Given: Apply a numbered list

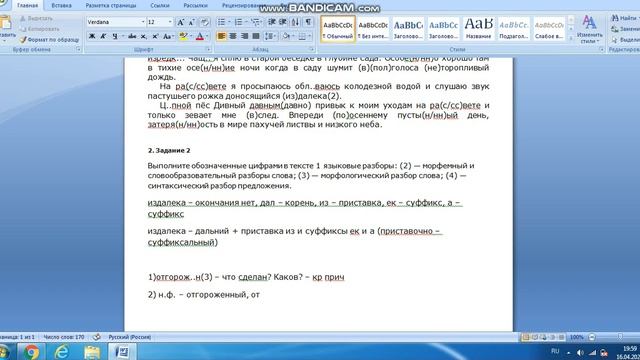Looking at the screenshot, I should pos(238,22).
